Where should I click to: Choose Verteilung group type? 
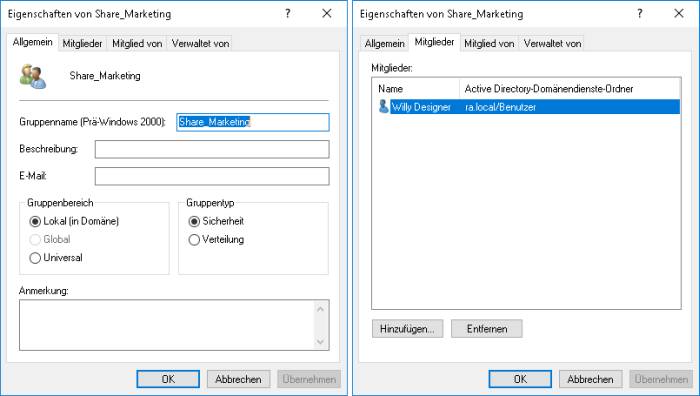tap(217, 239)
